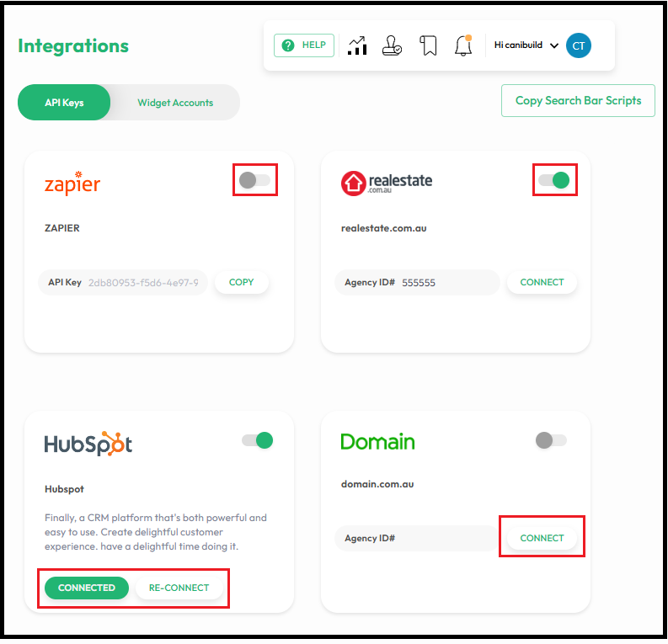
Task: Disable the realestate.com.au toggle
Action: pos(553,180)
